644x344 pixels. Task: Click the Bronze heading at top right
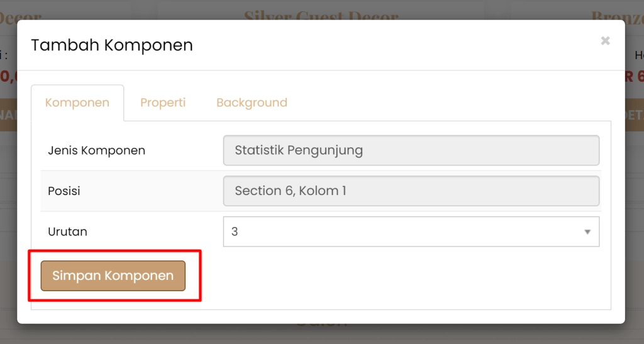[617, 15]
